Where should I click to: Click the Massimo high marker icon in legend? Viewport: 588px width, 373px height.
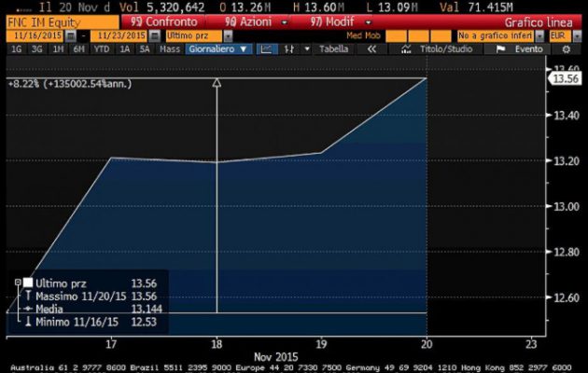27,296
